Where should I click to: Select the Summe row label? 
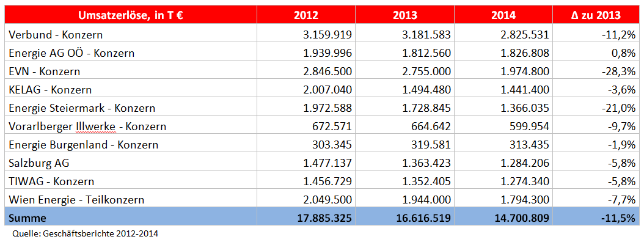[x=27, y=218]
